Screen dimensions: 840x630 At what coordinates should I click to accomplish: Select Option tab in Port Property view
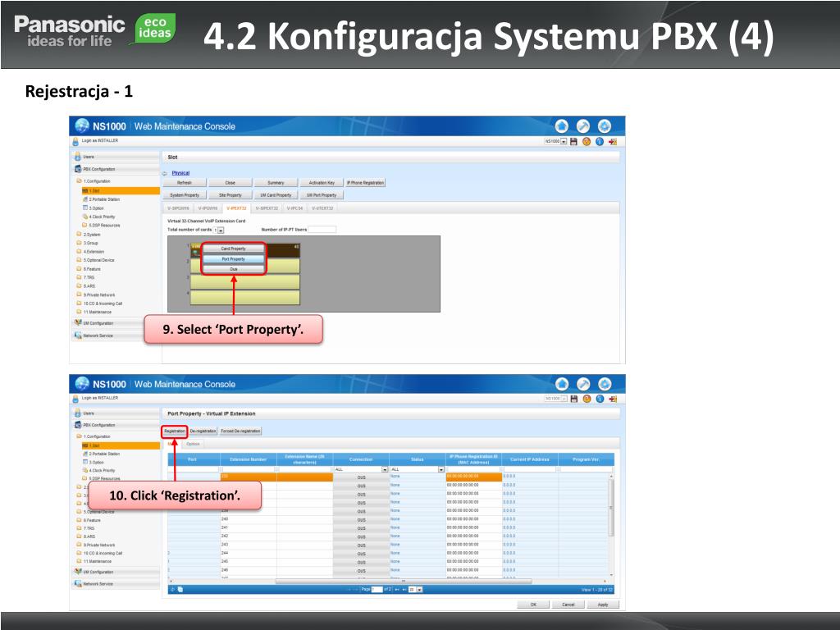coord(193,444)
